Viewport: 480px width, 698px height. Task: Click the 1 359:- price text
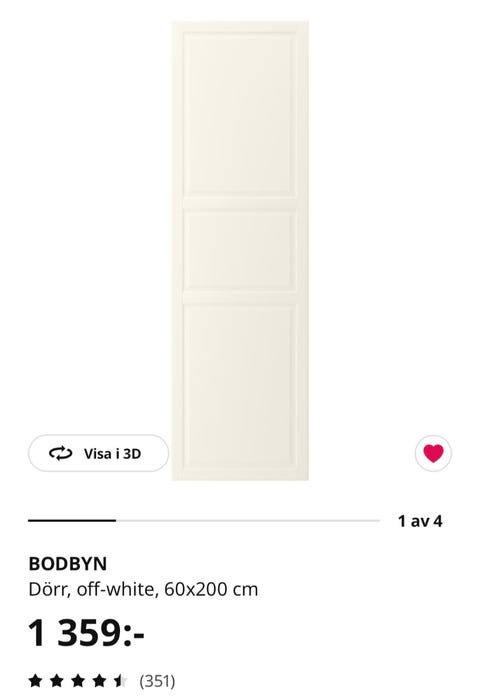tap(86, 633)
